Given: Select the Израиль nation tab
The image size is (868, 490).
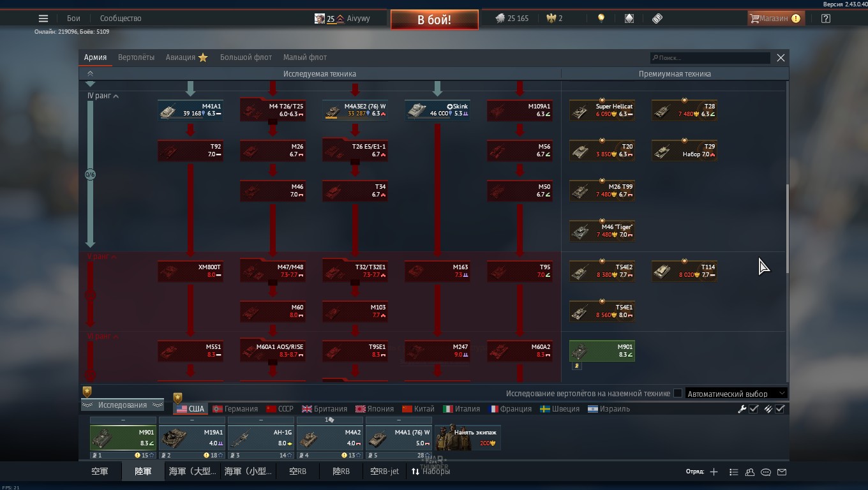Looking at the screenshot, I should [x=609, y=409].
